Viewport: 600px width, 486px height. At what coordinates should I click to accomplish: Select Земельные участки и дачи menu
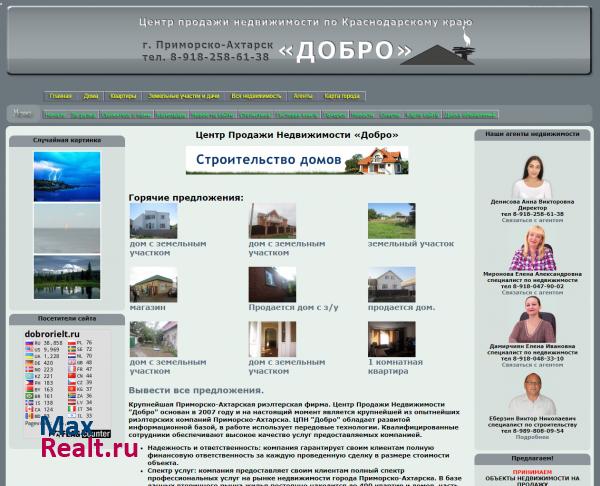pyautogui.click(x=184, y=96)
